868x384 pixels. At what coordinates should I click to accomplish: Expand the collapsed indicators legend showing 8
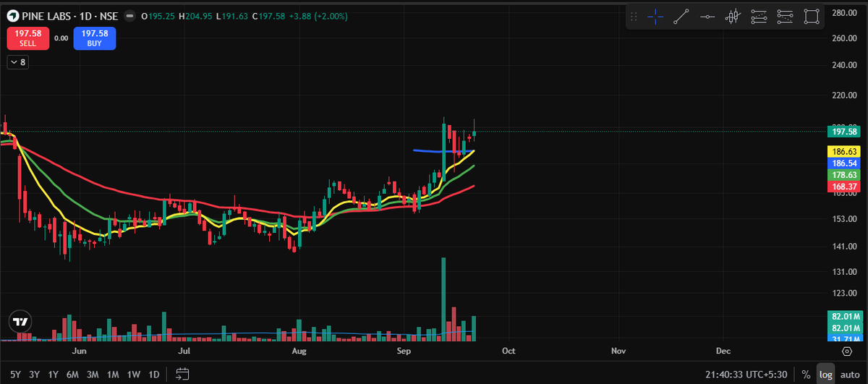click(17, 63)
